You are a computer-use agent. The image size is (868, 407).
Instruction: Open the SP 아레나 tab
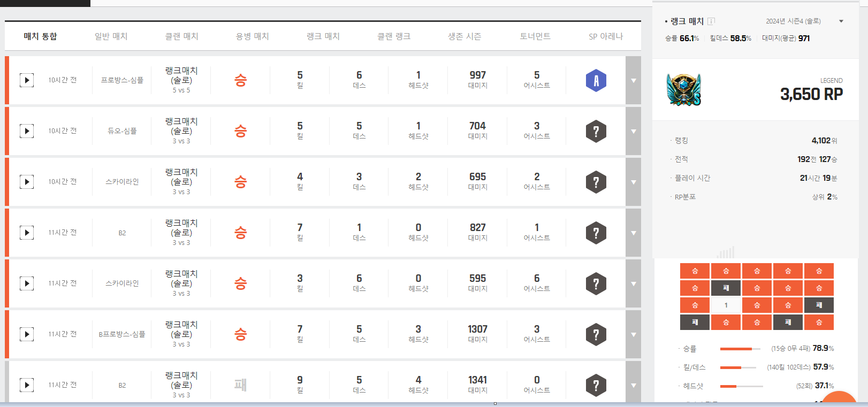tap(606, 36)
